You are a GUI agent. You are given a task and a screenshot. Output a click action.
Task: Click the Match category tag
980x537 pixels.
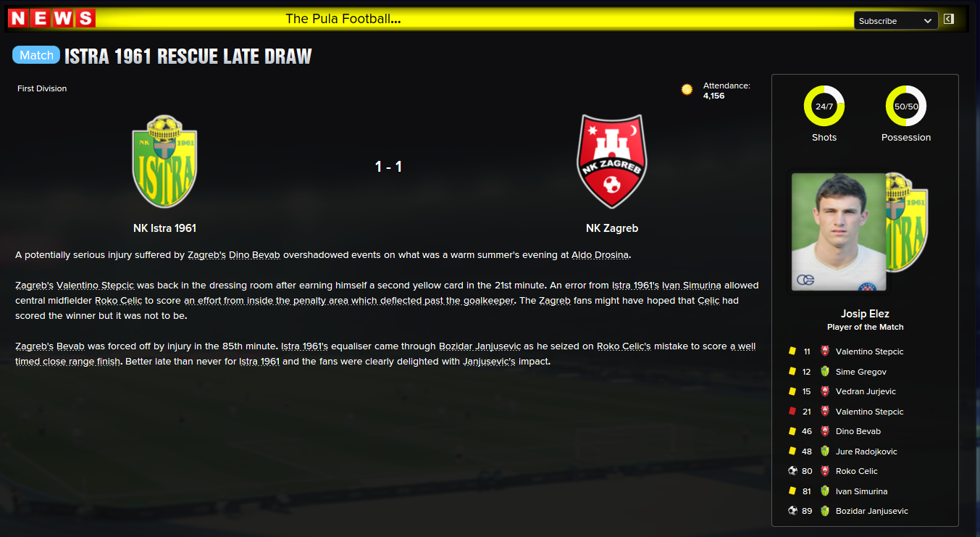point(36,55)
